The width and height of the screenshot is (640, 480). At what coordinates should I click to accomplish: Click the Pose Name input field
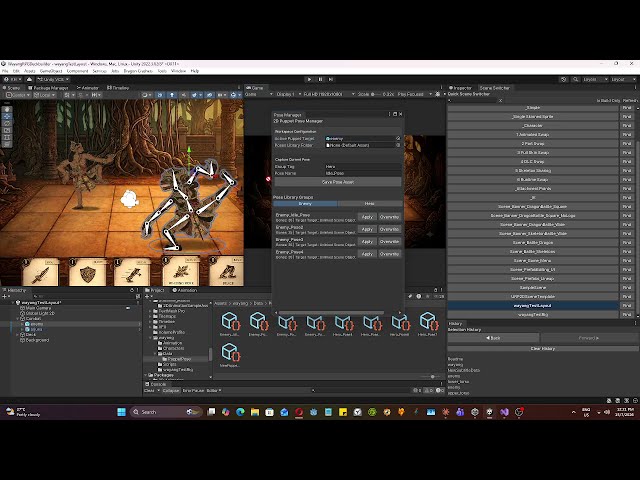click(363, 173)
